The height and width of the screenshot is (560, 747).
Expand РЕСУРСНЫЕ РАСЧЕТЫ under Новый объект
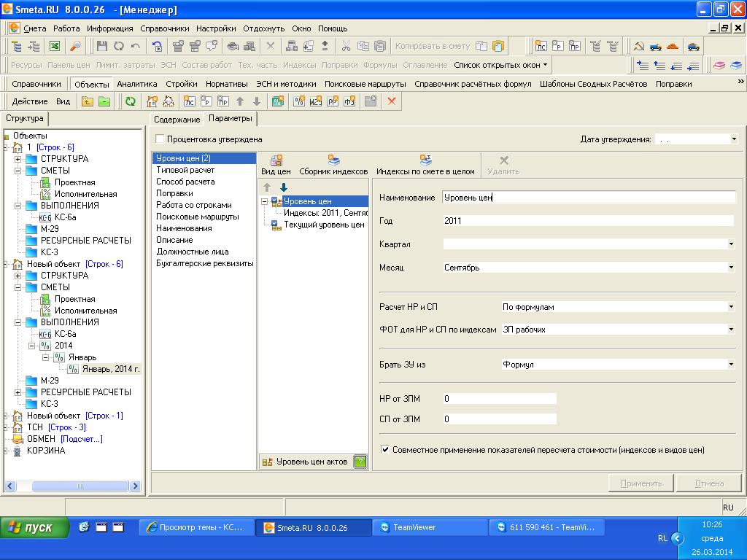(x=18, y=392)
